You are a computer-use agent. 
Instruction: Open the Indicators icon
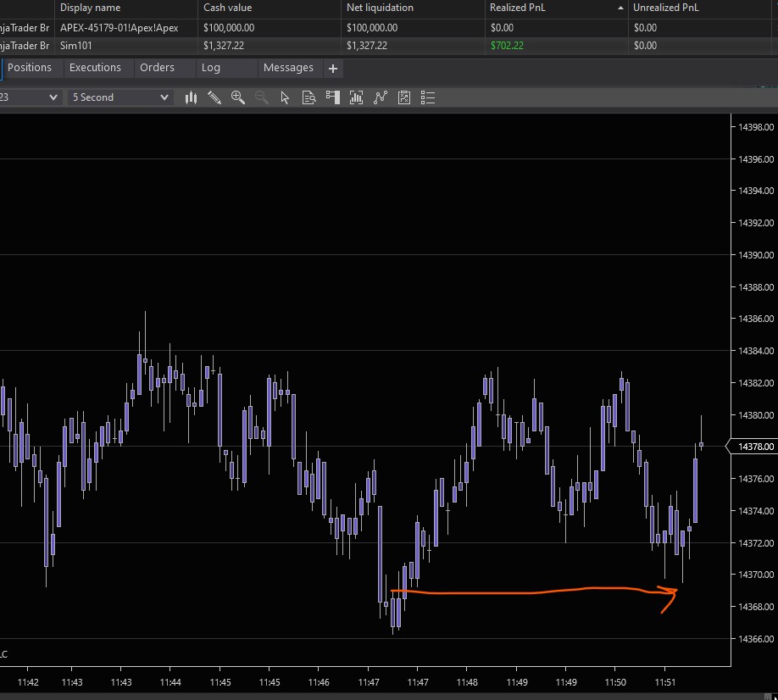356,97
